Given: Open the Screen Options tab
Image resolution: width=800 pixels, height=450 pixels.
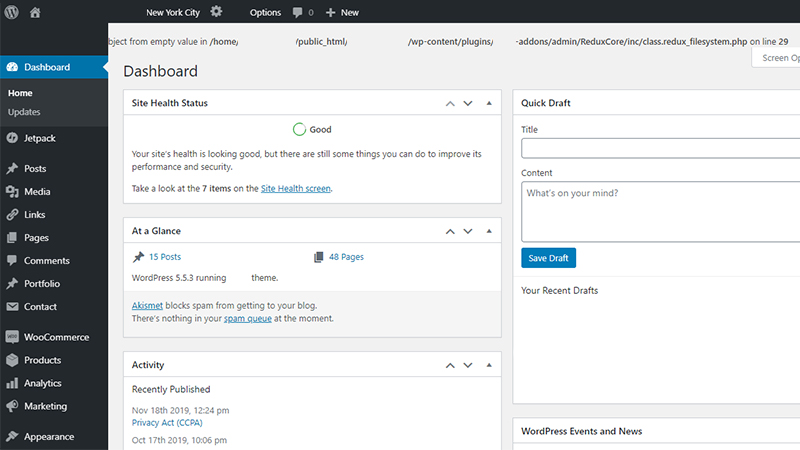Looking at the screenshot, I should 776,58.
